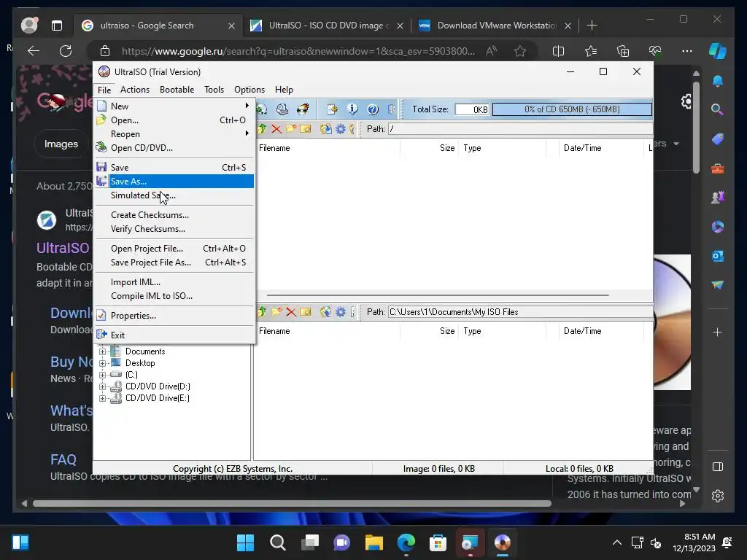Click the red Delete X in image pane toolbar
The height and width of the screenshot is (560, 747).
[276, 129]
